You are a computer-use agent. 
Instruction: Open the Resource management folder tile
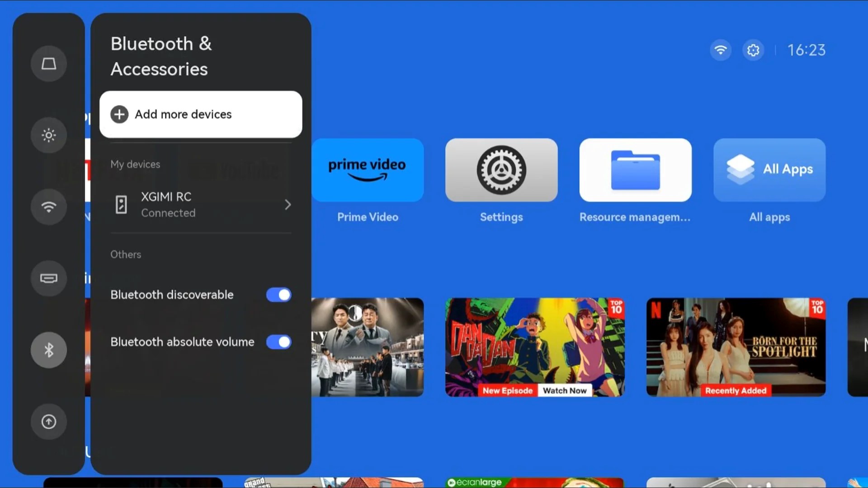pyautogui.click(x=636, y=170)
